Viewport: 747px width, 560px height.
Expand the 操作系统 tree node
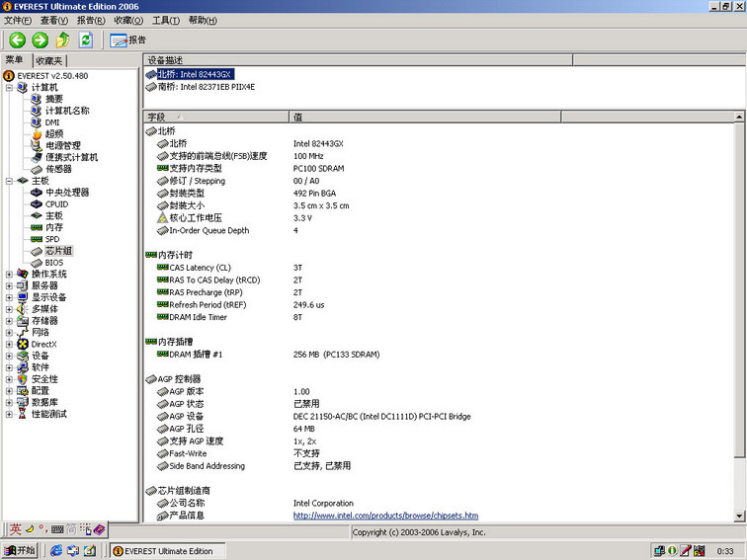click(9, 275)
